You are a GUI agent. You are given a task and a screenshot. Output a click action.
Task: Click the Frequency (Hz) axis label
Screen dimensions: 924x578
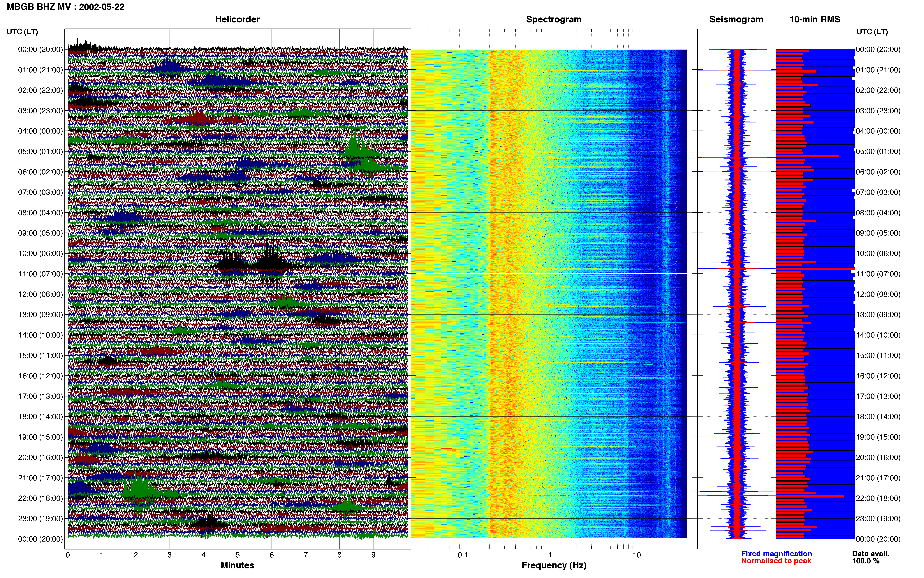pyautogui.click(x=554, y=565)
